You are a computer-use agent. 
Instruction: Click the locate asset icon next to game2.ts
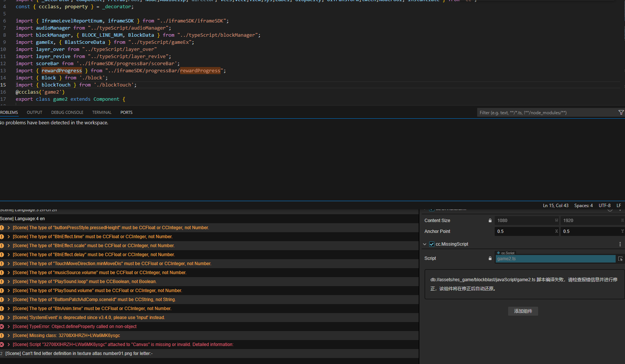point(620,259)
